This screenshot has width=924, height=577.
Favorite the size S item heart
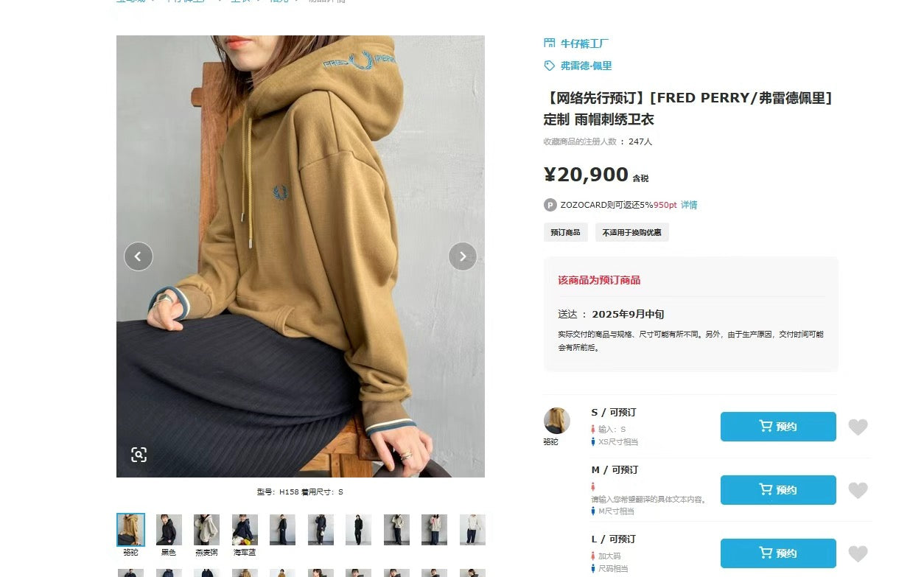858,427
